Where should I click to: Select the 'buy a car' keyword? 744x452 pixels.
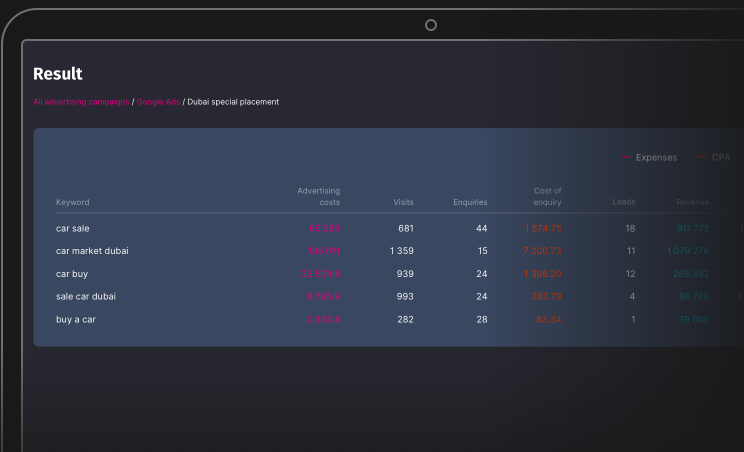point(76,320)
